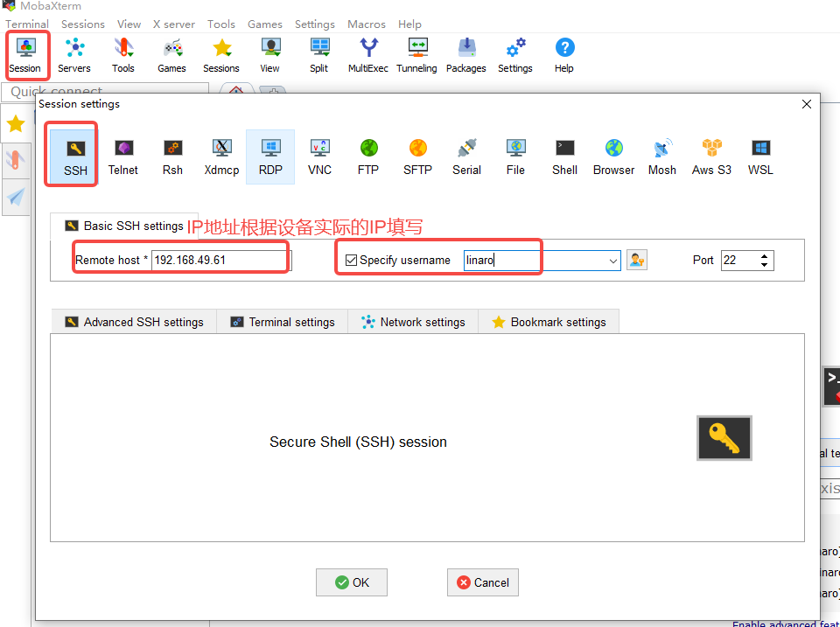Click the sidebar paper plane icon
Viewport: 840px width, 627px height.
coord(16,197)
